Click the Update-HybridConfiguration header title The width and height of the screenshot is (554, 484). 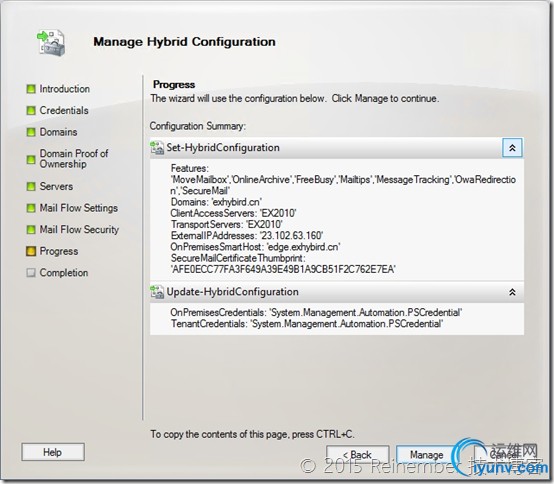click(x=232, y=292)
